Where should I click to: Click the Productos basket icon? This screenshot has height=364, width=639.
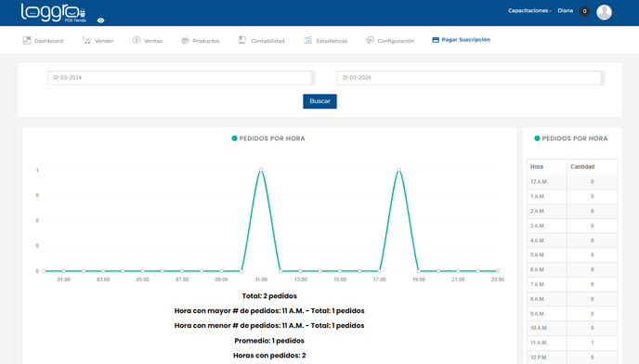pos(185,40)
